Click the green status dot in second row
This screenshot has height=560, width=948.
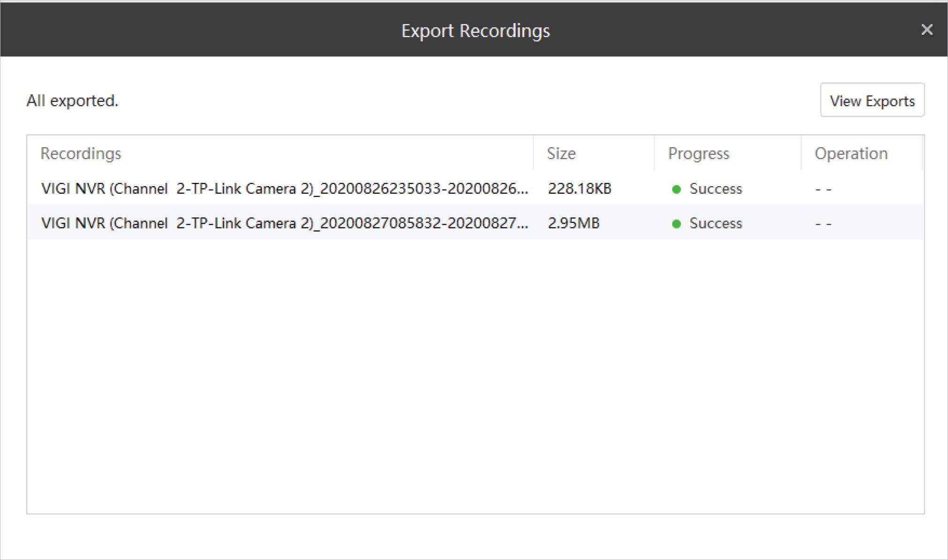point(676,224)
